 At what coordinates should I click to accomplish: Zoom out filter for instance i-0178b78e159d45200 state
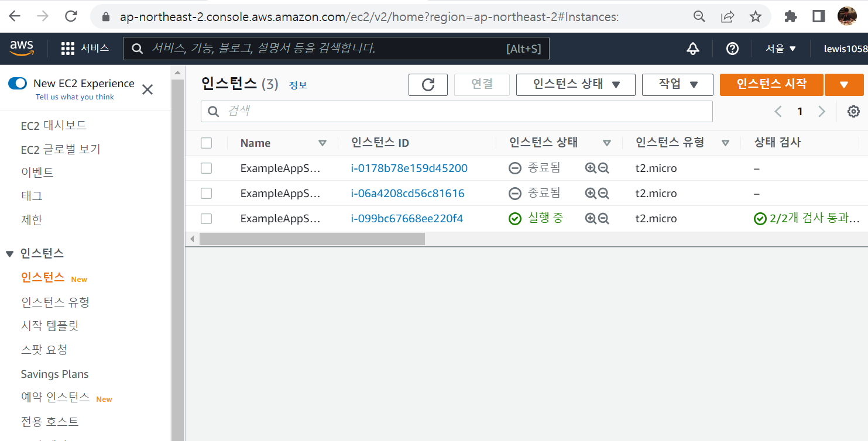603,168
